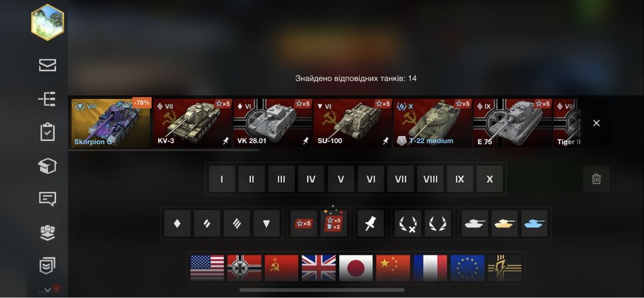
Task: Click the trash icon to clear filters
Action: (596, 179)
